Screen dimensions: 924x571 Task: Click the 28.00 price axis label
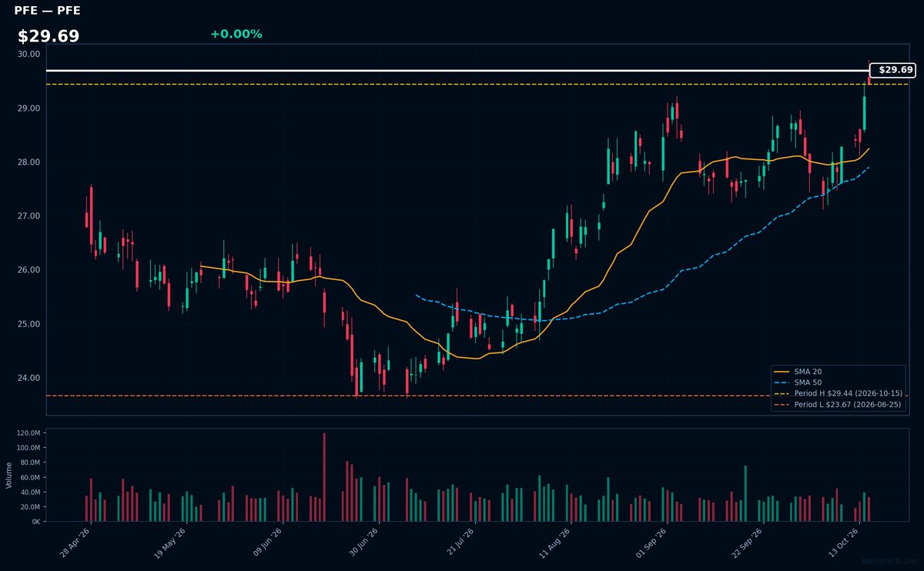click(29, 162)
